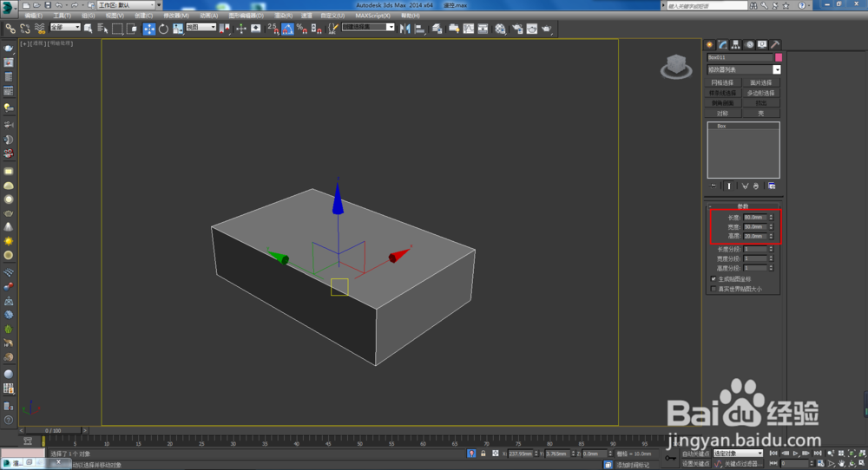Activate the Select and Move tool
Screen dimensions: 868x470
[149, 29]
